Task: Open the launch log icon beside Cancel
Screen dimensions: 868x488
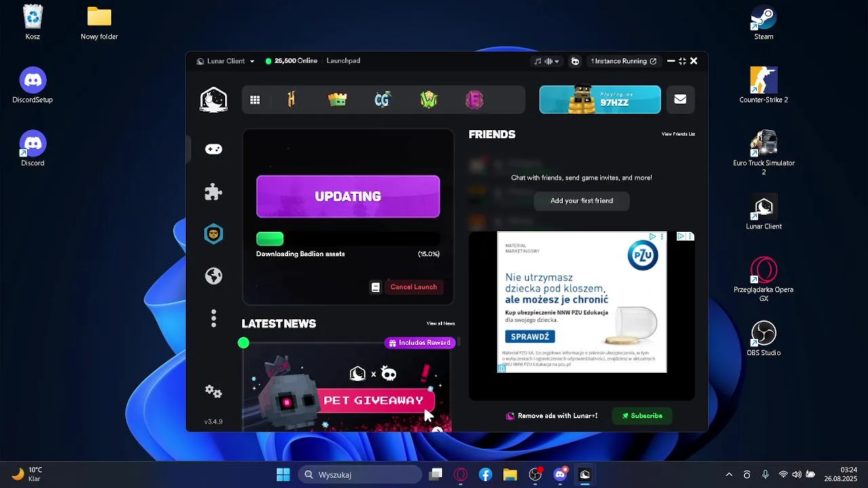Action: 375,287
